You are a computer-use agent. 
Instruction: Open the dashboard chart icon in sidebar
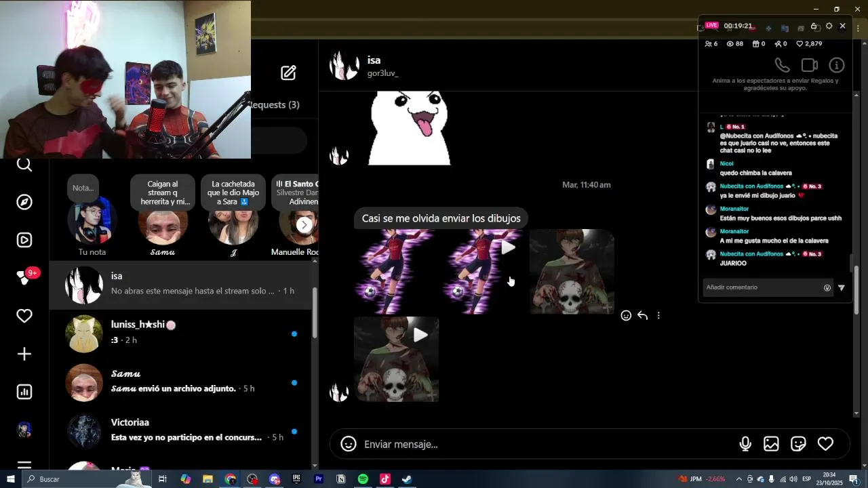pyautogui.click(x=24, y=392)
